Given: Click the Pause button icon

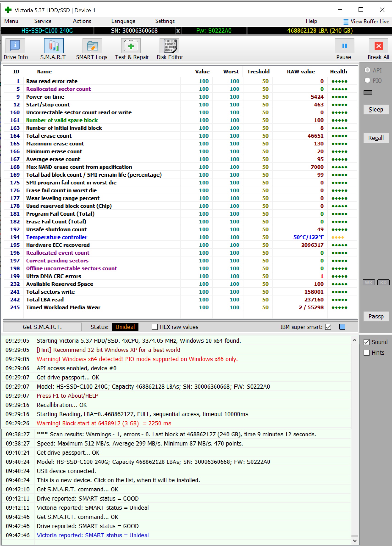Looking at the screenshot, I should [344, 46].
